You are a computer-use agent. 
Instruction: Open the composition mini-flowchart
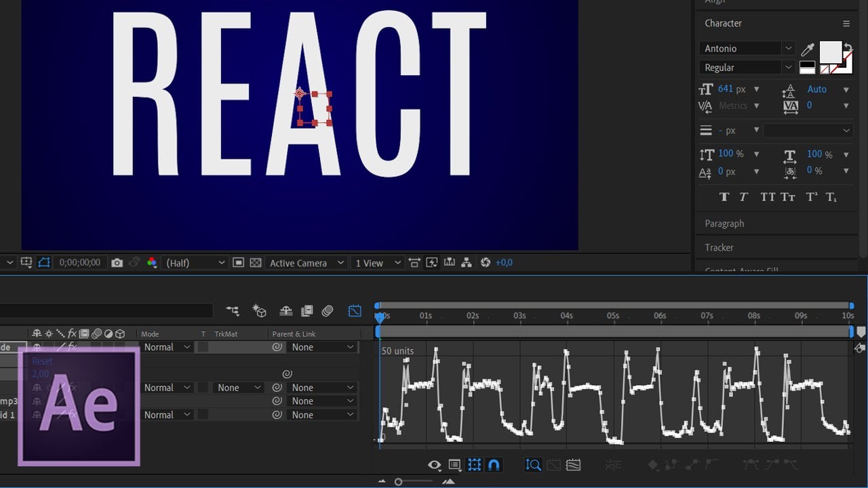(x=233, y=311)
